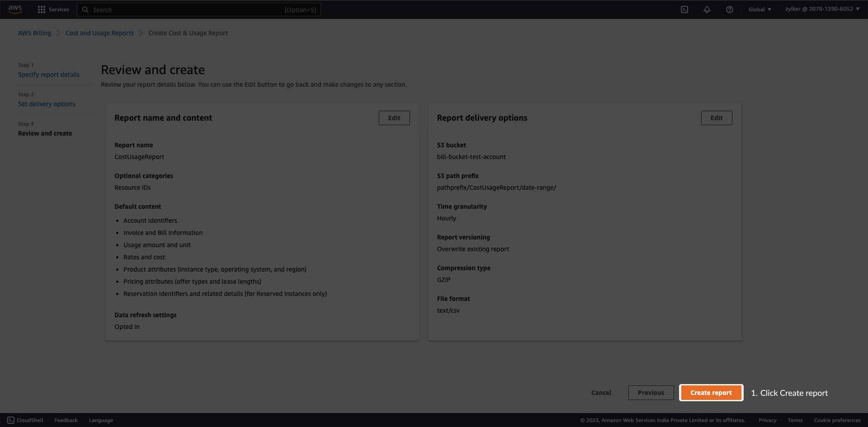Screen dimensions: 868x427
Task: Open the CloudShell icon in top bar
Action: point(684,9)
